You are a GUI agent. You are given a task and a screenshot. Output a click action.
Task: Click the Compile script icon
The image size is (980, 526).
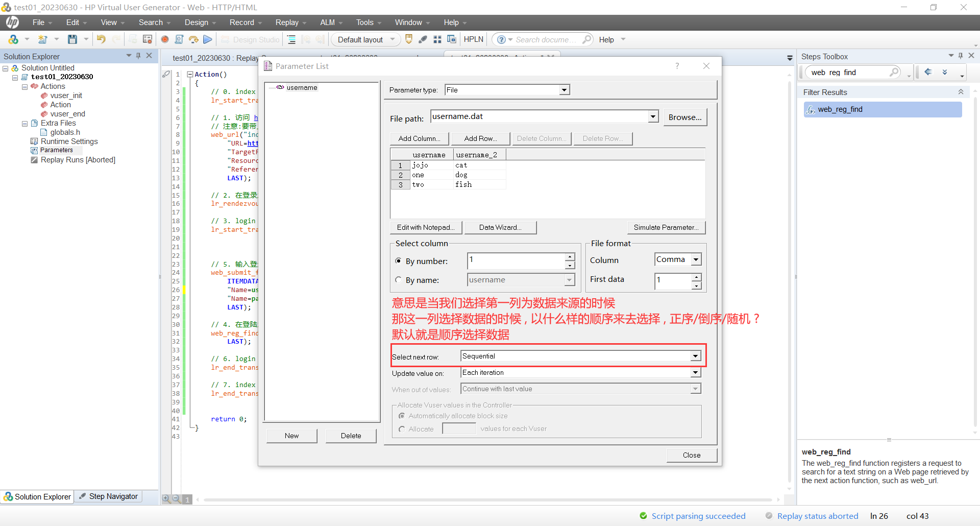tap(179, 39)
